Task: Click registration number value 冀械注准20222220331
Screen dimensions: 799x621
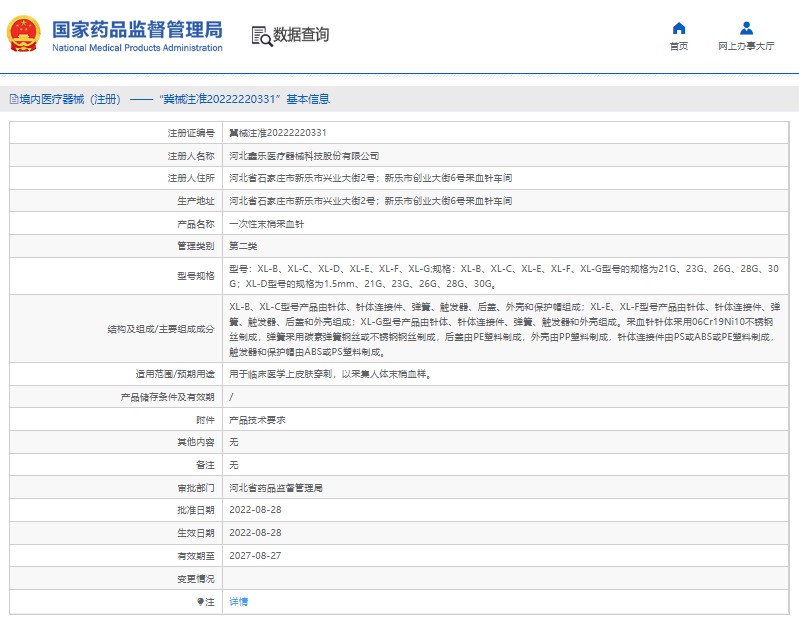Action: click(x=278, y=132)
